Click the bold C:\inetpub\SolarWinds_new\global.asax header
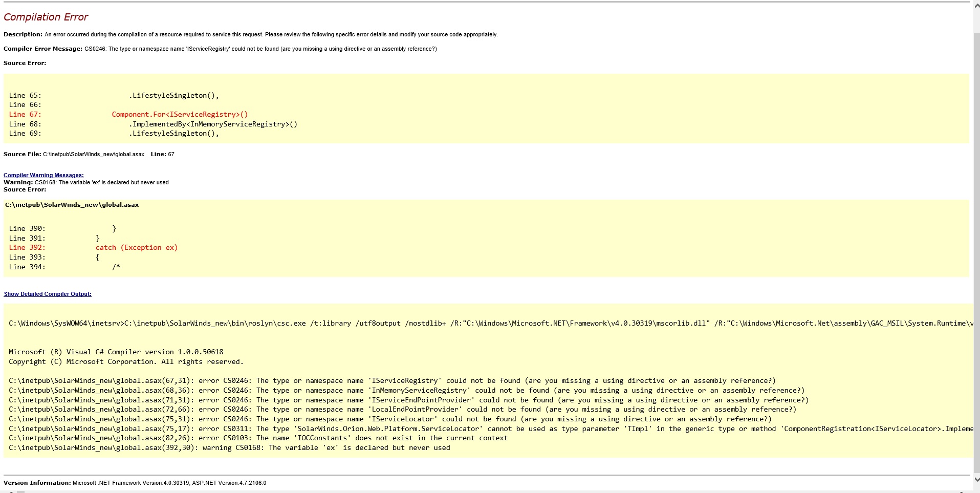The width and height of the screenshot is (980, 493). pos(72,205)
